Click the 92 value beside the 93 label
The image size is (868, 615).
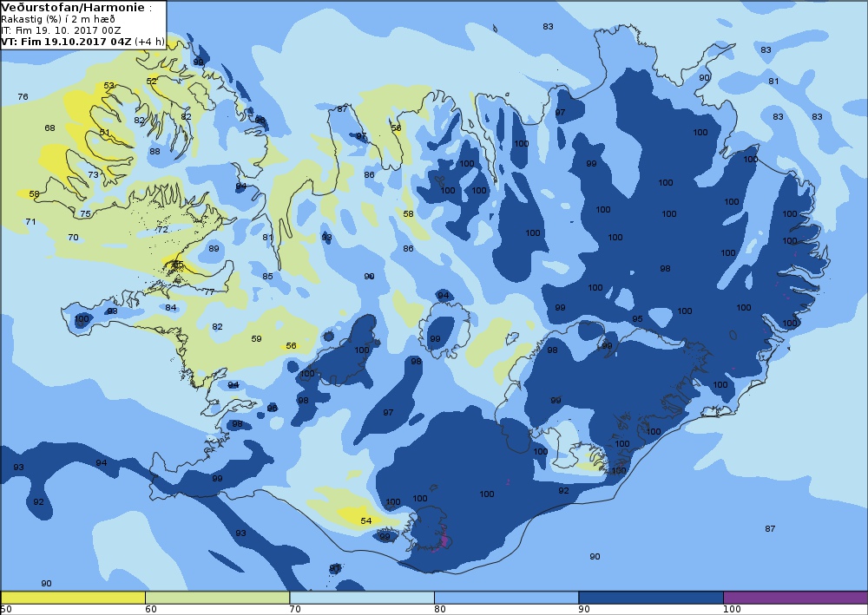click(x=38, y=501)
